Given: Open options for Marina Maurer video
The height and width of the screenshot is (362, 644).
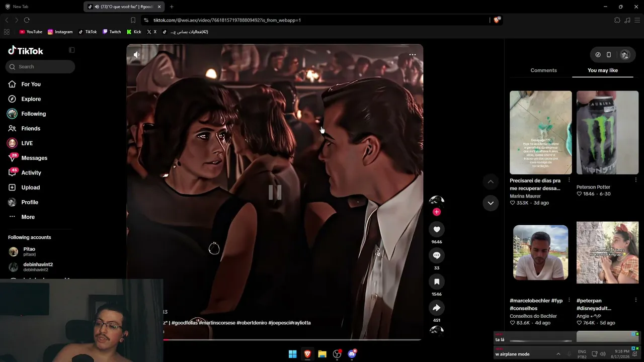Looking at the screenshot, I should [x=569, y=180].
